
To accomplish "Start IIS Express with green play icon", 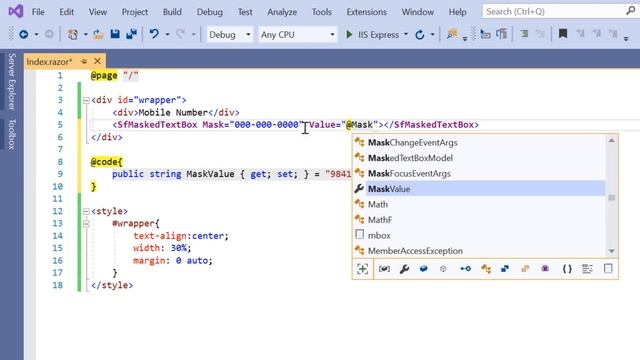I will pos(349,35).
